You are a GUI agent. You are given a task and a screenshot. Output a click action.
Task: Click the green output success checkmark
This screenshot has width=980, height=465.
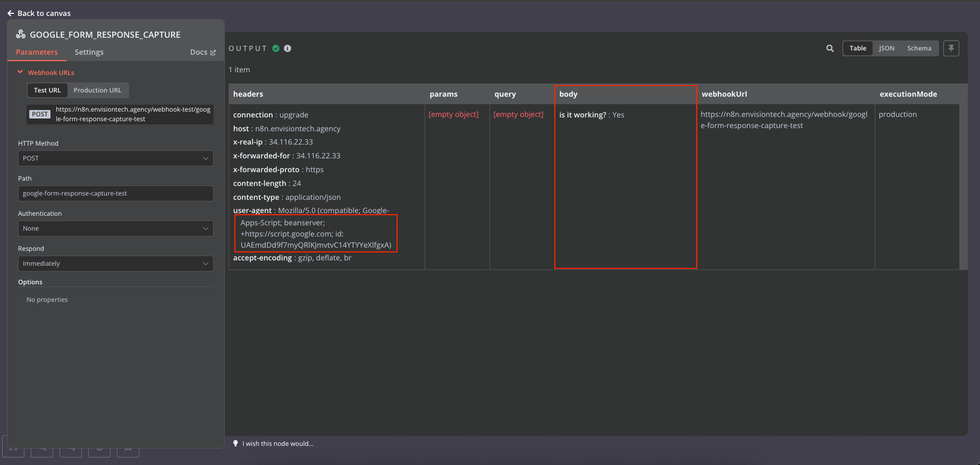tap(276, 48)
